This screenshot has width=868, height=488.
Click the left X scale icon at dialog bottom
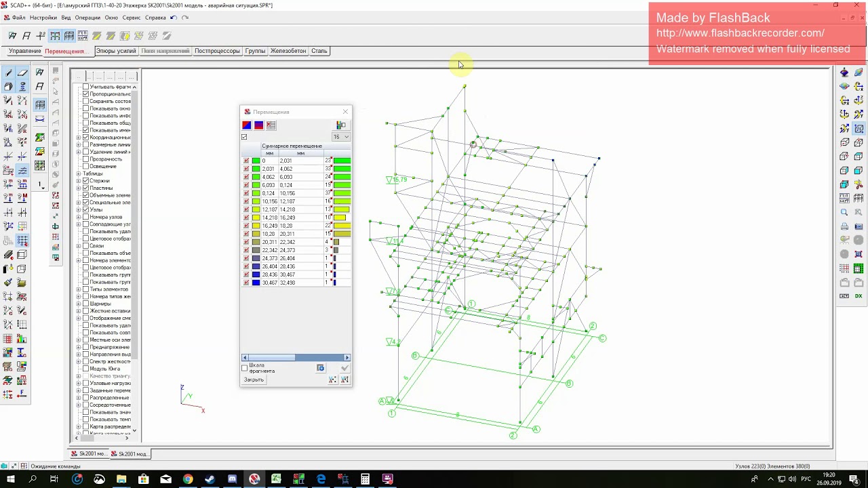click(x=332, y=380)
